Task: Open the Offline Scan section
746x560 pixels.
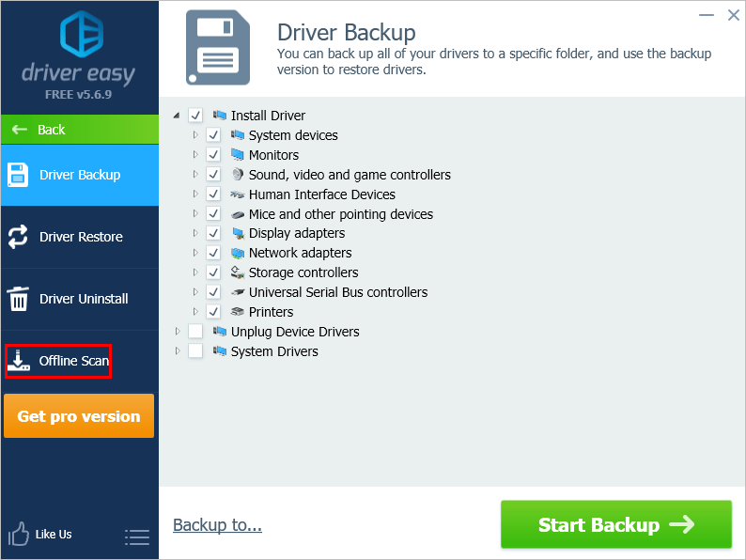Action: (80, 361)
